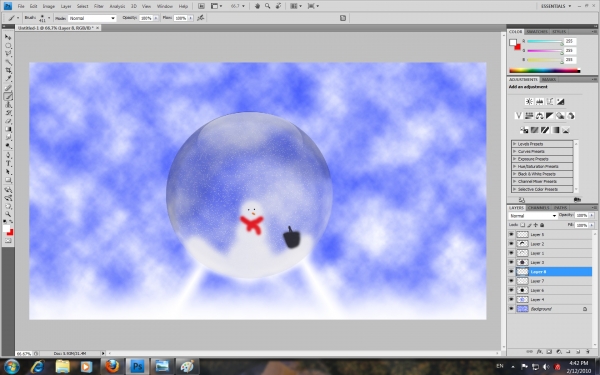600x375 pixels.
Task: Select the Magic Wand tool
Action: tap(8, 62)
